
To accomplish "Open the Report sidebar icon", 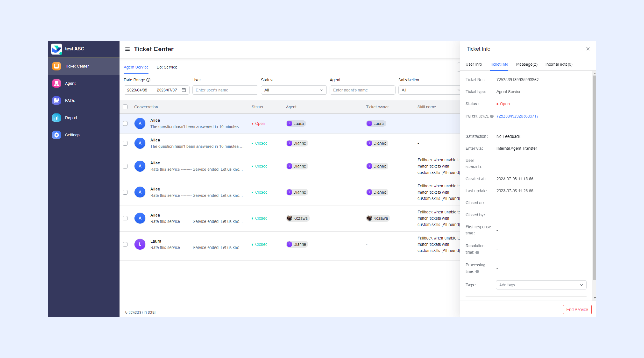I will coord(56,118).
